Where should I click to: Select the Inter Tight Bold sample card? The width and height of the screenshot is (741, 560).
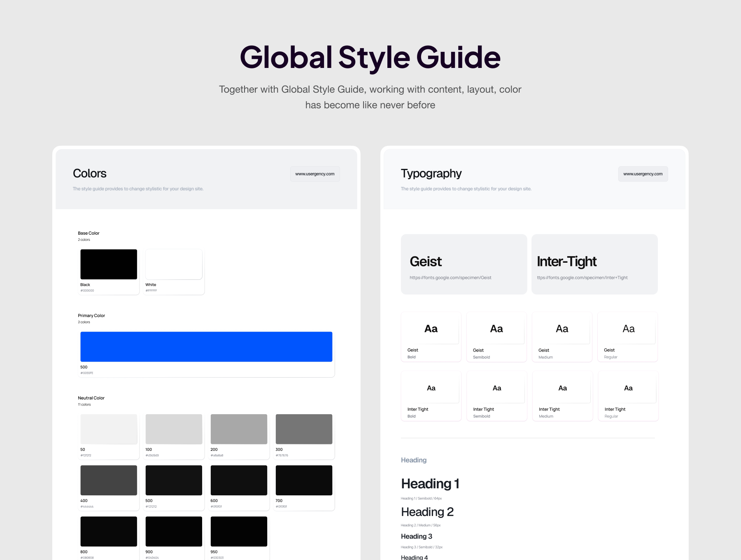[x=431, y=396]
